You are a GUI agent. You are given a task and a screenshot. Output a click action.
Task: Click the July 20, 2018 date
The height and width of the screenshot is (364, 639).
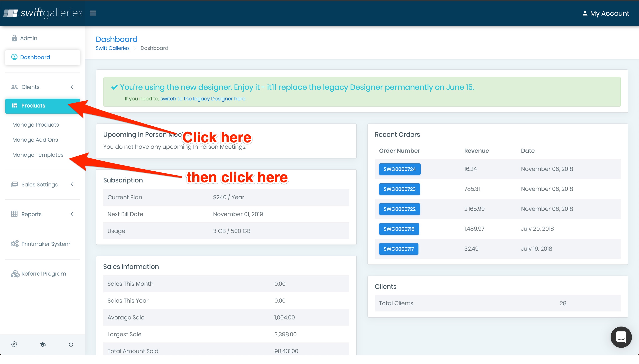point(537,229)
